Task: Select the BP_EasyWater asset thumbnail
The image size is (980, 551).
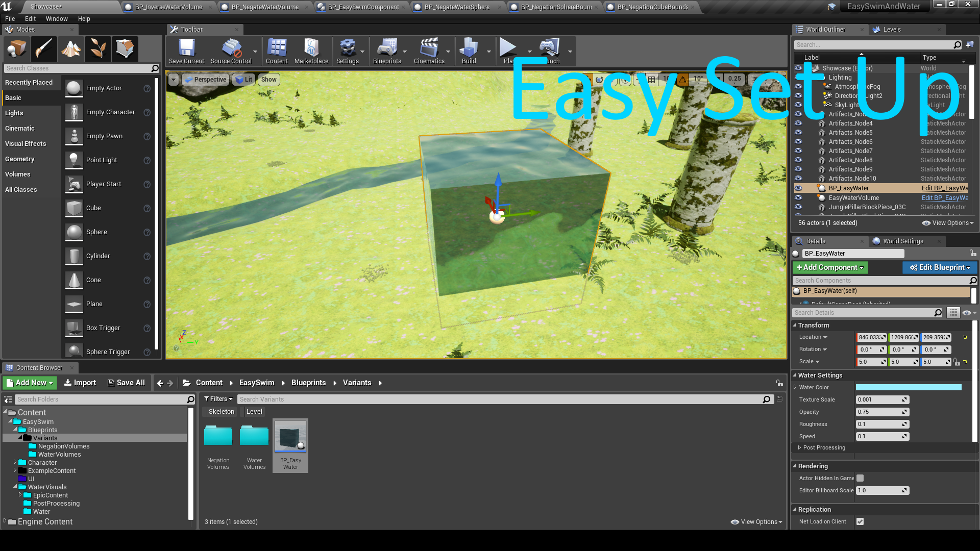Action: [290, 437]
